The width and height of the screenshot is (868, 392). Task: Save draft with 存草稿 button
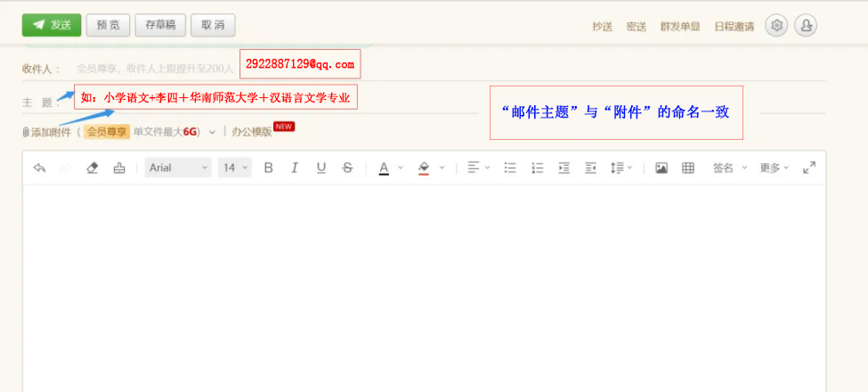[x=160, y=26]
